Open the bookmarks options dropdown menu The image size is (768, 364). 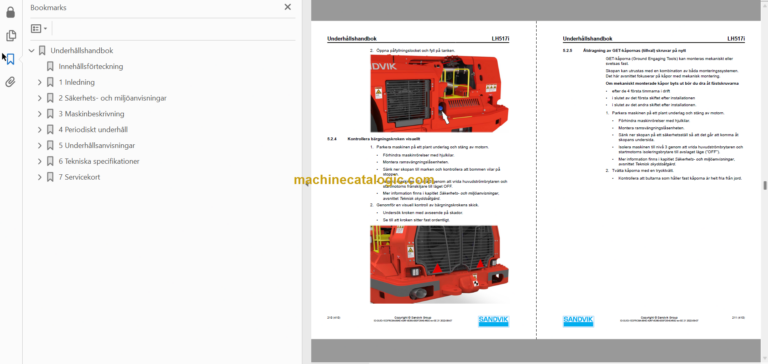point(39,28)
